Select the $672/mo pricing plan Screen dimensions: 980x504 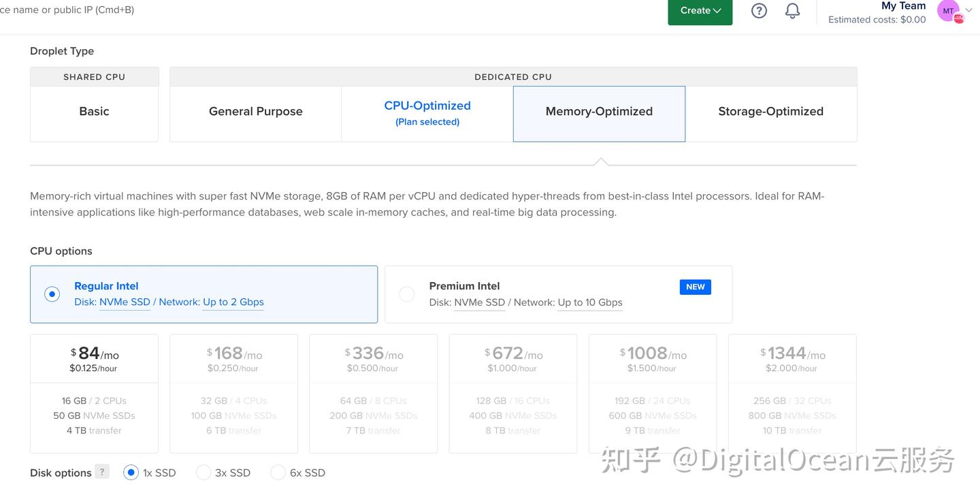(x=512, y=392)
